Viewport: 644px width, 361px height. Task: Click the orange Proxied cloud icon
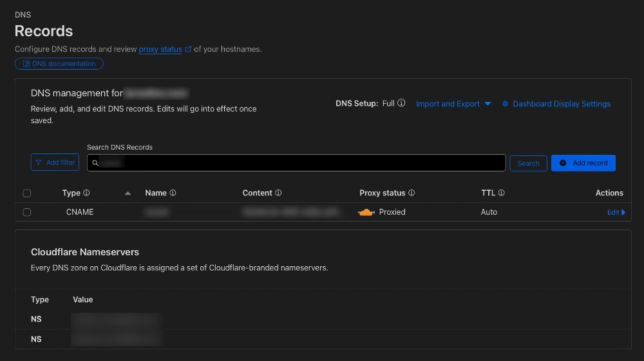pos(366,212)
